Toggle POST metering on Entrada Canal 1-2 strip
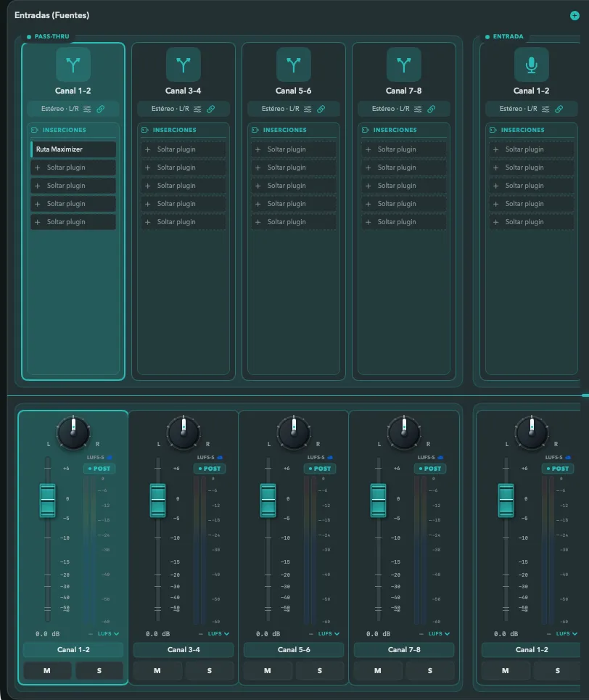589x700 pixels. click(x=558, y=469)
